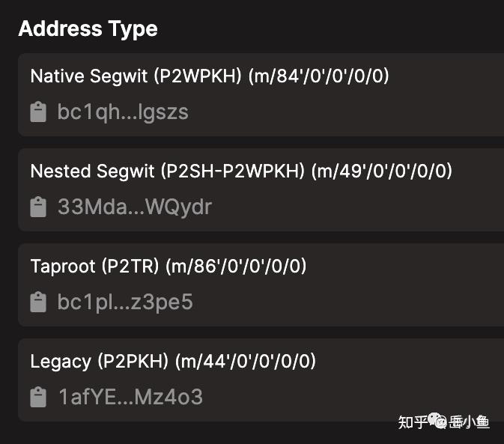Copy Taproot address using its clipboard icon

[x=38, y=302]
